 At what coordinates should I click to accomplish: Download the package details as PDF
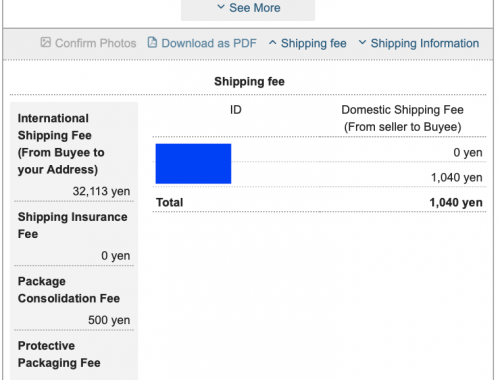(202, 43)
